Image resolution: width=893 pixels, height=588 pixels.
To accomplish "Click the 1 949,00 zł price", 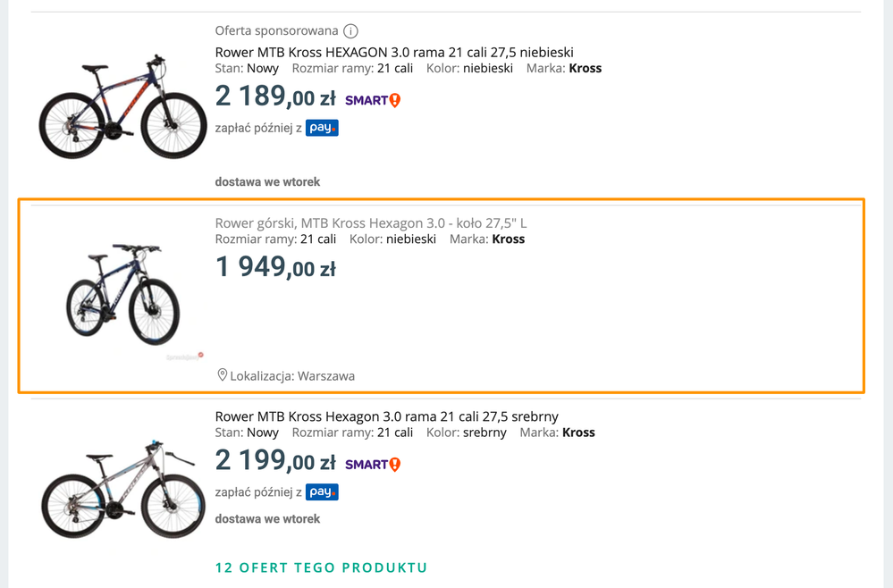I will [x=275, y=267].
